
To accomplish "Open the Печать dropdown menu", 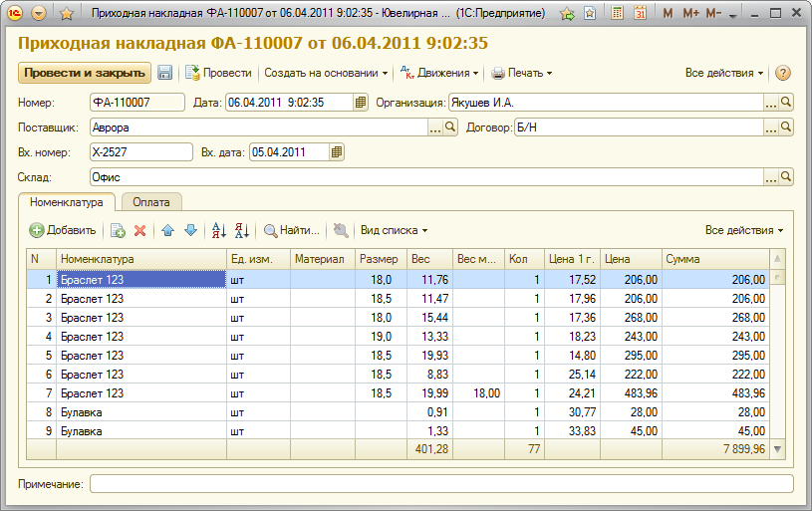I will [521, 73].
